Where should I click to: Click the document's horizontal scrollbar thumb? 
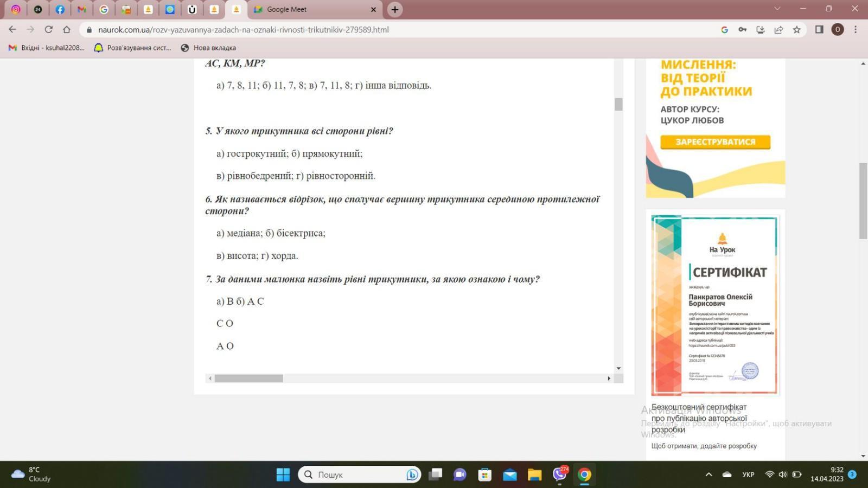[x=248, y=378]
